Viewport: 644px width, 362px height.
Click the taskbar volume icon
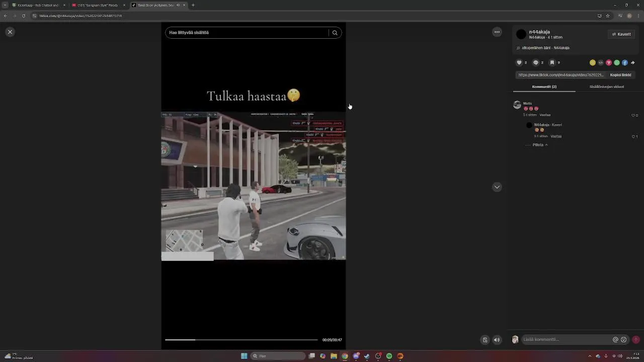point(620,356)
